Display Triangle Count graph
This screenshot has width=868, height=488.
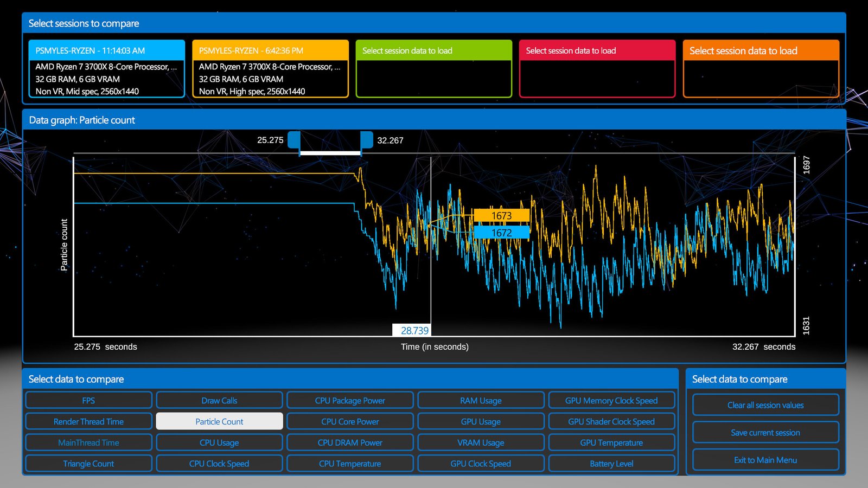[x=88, y=464]
